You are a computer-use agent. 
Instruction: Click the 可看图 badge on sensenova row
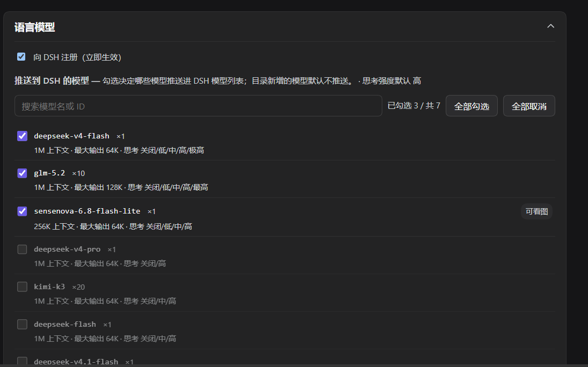point(536,211)
